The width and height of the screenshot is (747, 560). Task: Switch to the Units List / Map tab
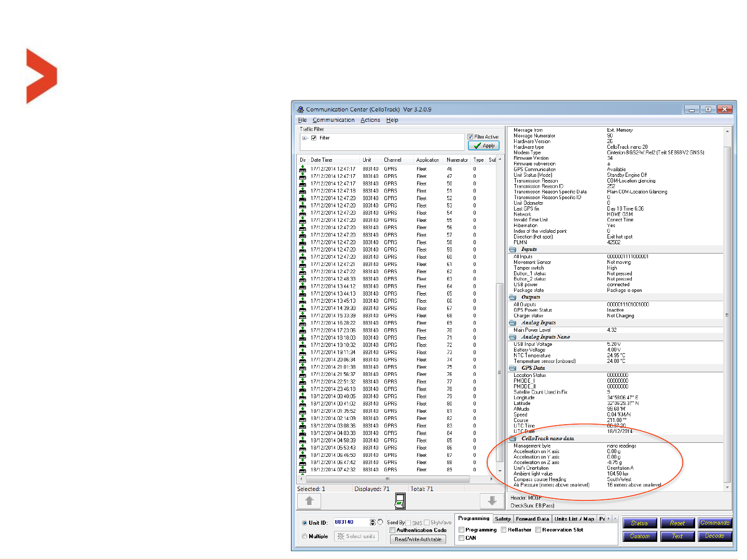[x=574, y=519]
